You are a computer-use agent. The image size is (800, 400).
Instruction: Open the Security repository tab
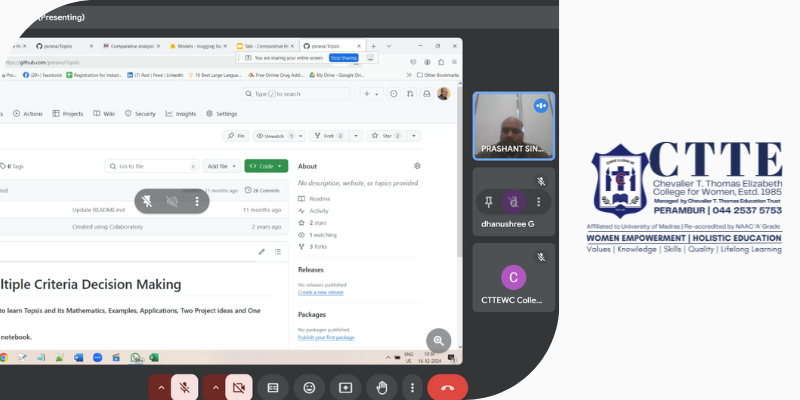[140, 114]
